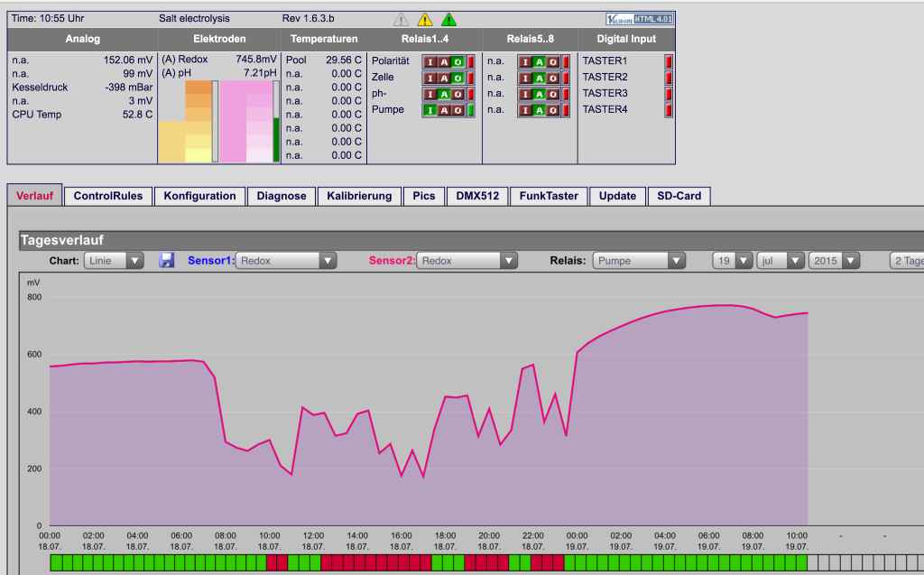Click the green status triangle icon

[448, 20]
